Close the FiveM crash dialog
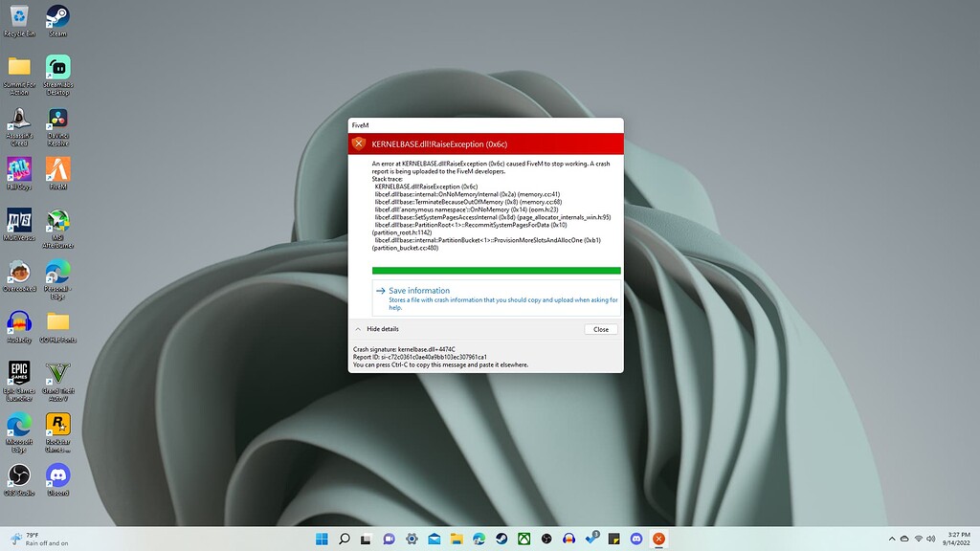Screen dimensions: 980x551 click(x=601, y=328)
